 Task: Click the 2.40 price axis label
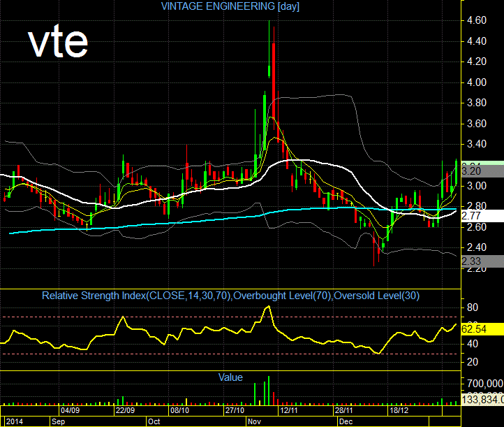pos(476,247)
